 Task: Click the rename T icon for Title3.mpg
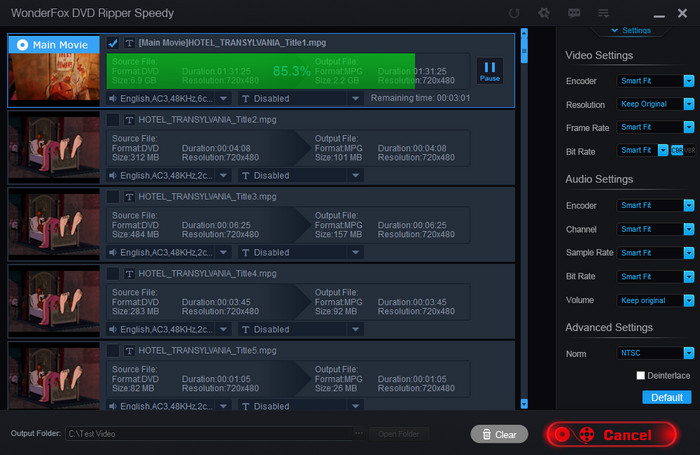(x=129, y=196)
